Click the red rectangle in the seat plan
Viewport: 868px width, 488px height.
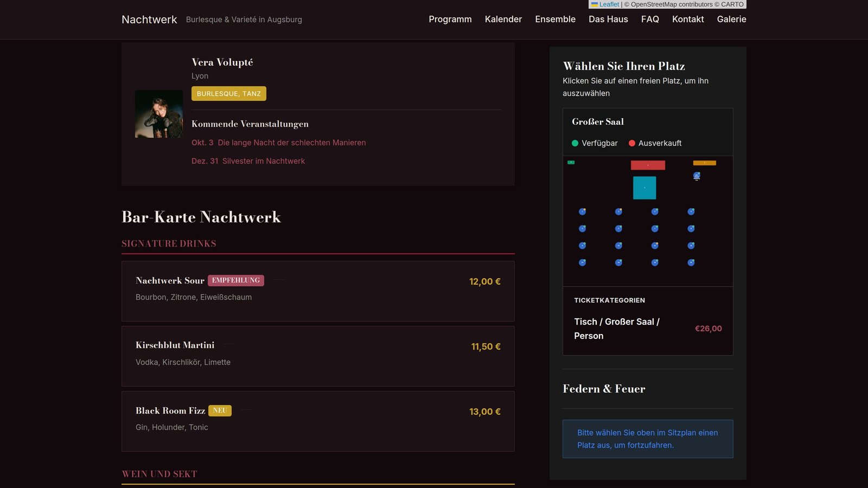coord(648,165)
